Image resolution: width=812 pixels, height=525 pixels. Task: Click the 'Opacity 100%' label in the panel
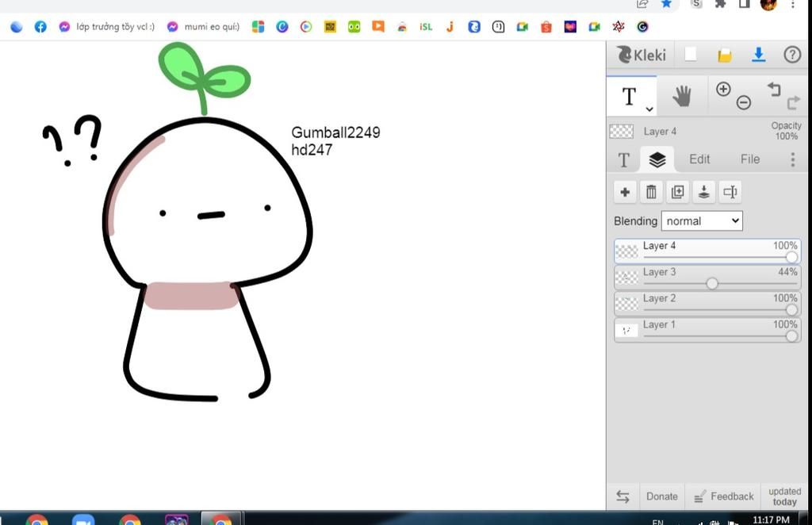click(786, 131)
